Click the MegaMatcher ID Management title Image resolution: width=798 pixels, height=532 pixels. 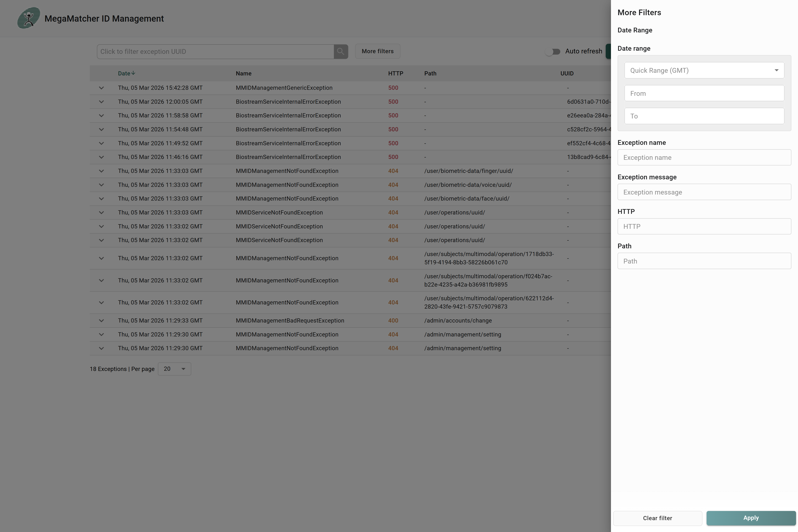(x=104, y=19)
